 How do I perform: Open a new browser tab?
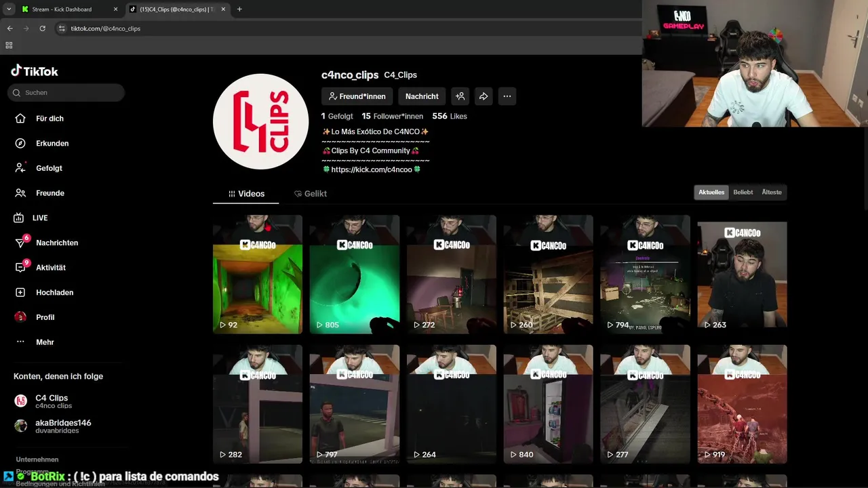pos(239,9)
